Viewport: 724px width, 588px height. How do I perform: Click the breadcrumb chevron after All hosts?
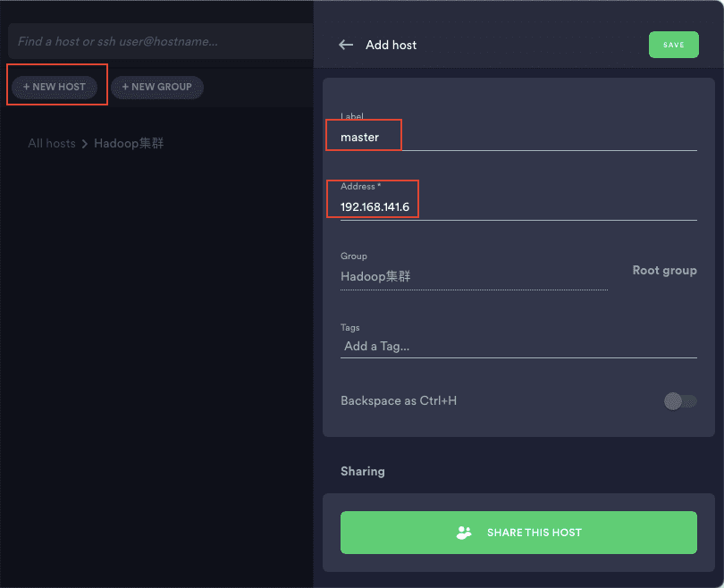coord(85,144)
